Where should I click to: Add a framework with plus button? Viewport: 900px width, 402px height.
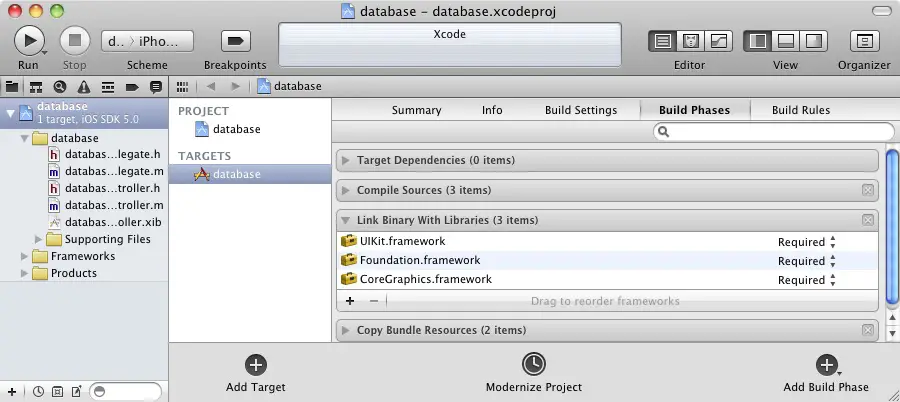(x=350, y=300)
